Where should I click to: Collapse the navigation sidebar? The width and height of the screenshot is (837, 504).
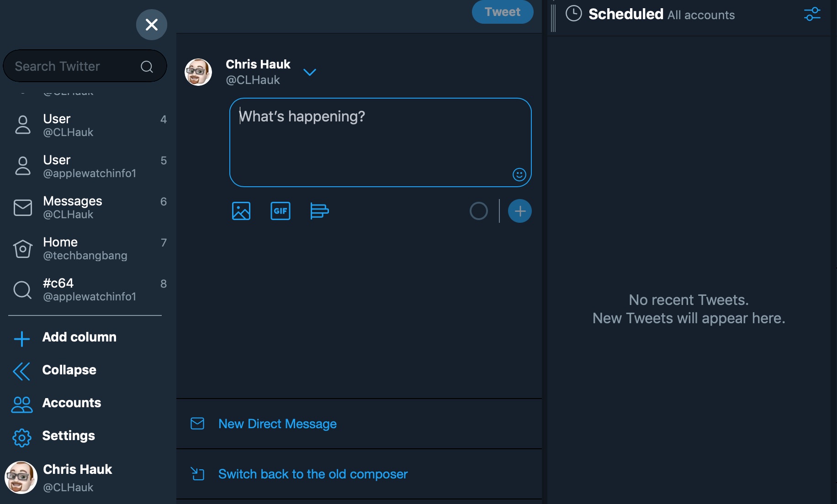(69, 370)
